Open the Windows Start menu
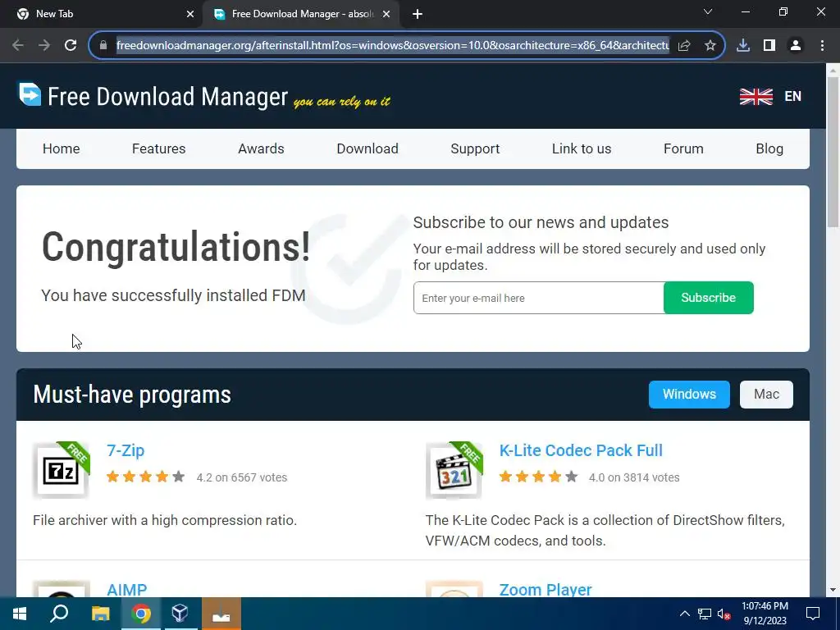840x630 pixels. (20, 614)
